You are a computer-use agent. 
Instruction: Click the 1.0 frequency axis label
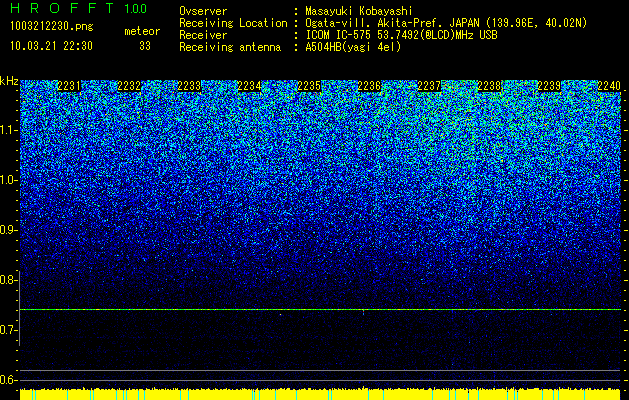pyautogui.click(x=9, y=180)
